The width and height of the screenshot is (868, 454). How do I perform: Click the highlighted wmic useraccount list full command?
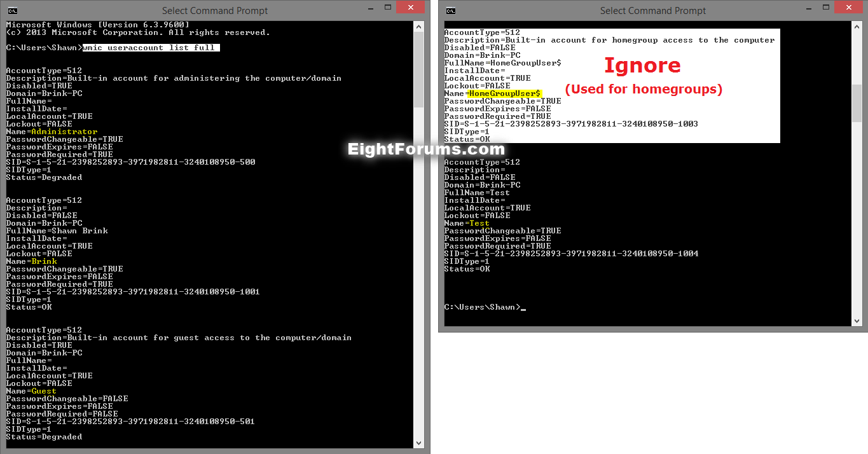point(151,48)
